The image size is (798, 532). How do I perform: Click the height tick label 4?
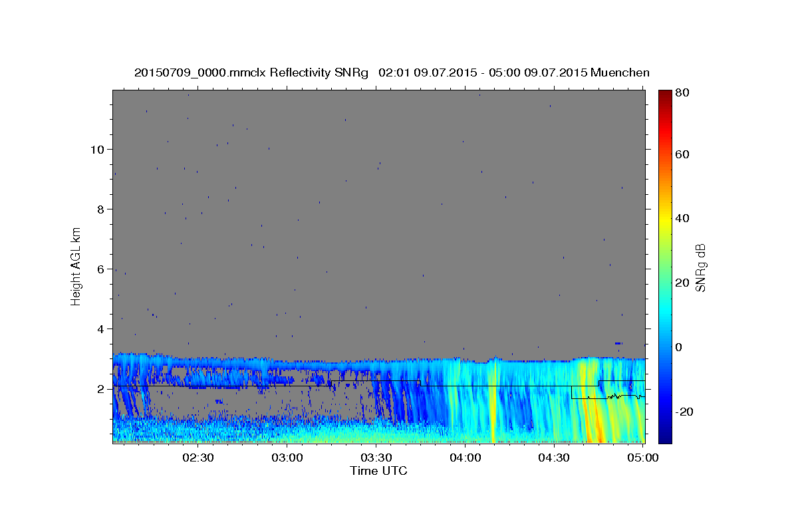[101, 329]
